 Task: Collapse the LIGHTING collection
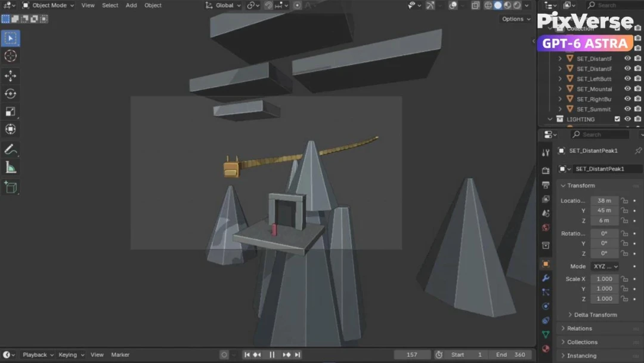tap(550, 119)
